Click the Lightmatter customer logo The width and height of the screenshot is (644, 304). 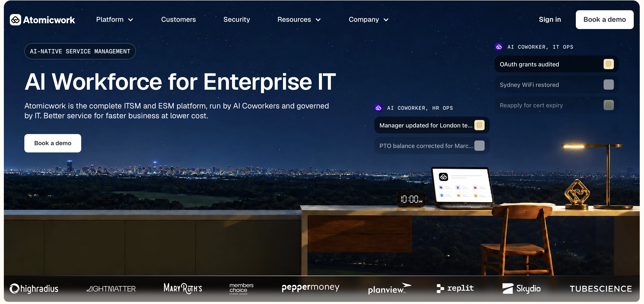coord(111,289)
